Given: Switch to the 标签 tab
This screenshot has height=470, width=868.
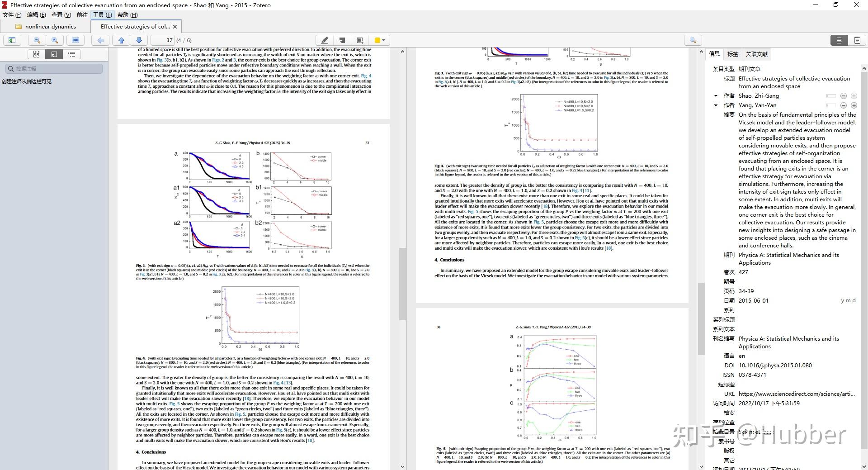Looking at the screenshot, I should pyautogui.click(x=733, y=54).
